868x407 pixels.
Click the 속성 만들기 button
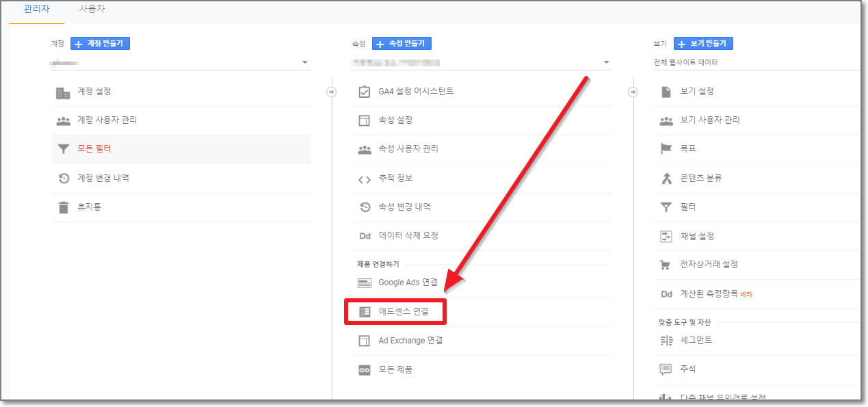tap(402, 43)
